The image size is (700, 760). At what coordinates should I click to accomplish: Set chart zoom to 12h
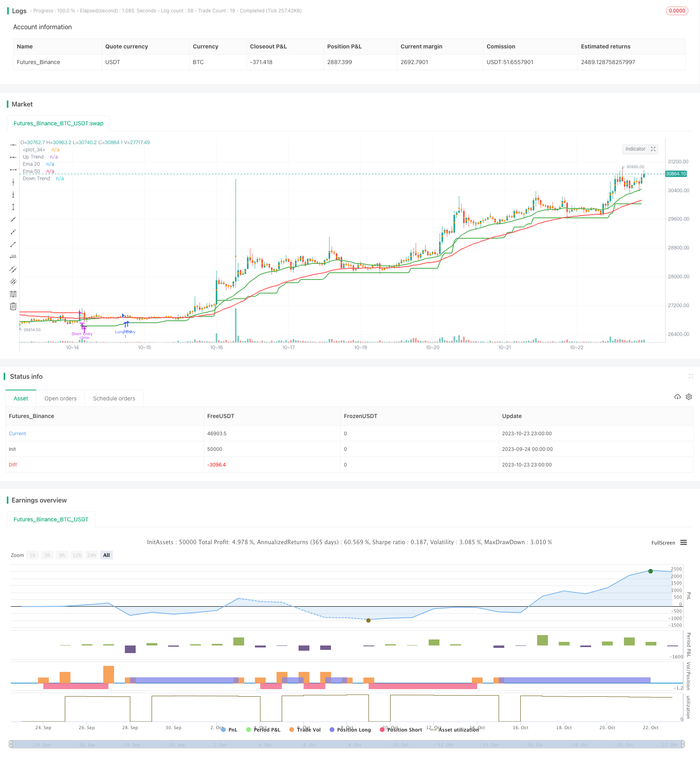click(77, 555)
